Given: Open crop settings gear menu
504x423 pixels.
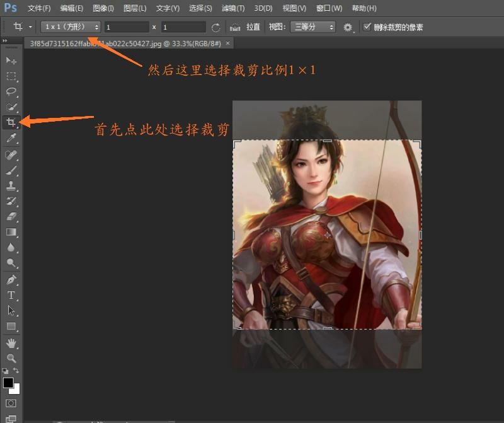Looking at the screenshot, I should [x=348, y=27].
